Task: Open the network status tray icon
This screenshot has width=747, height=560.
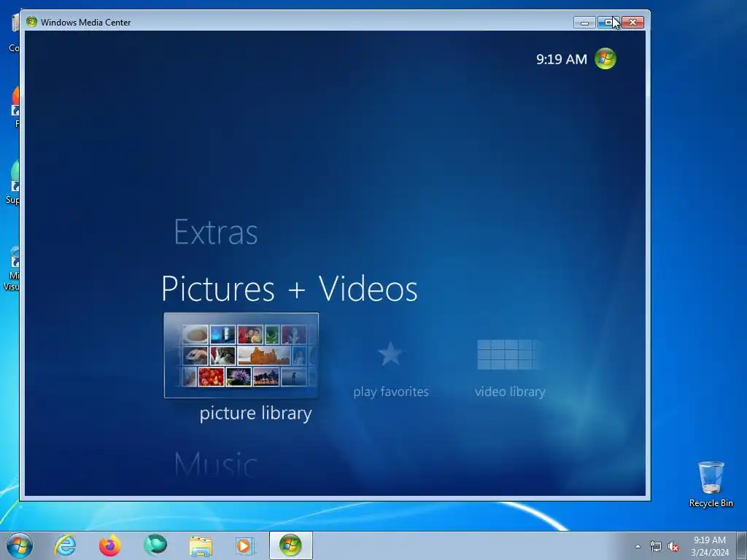Action: coord(656,546)
